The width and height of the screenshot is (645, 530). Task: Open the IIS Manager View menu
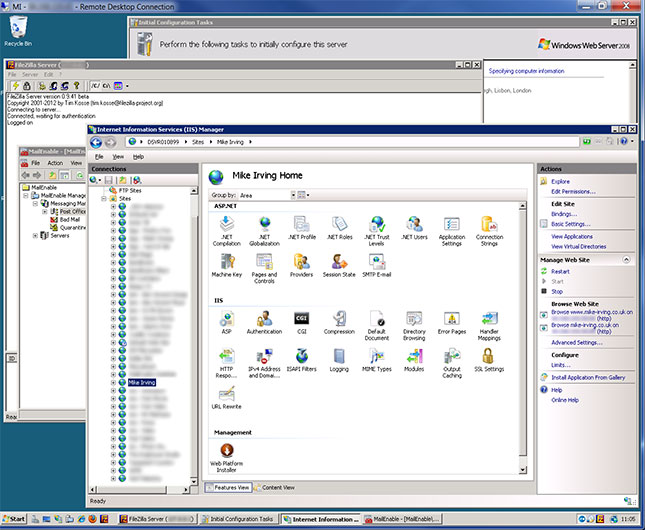118,157
